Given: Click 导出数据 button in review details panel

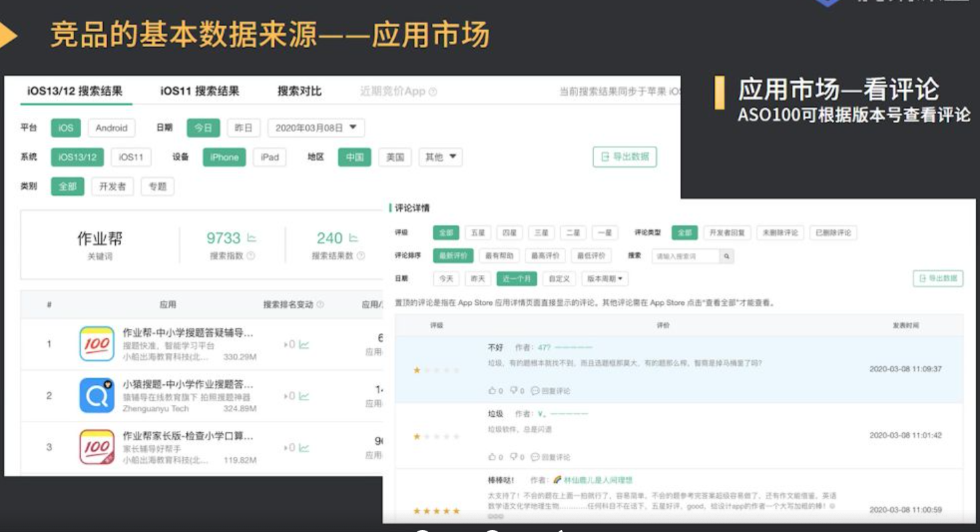Looking at the screenshot, I should coord(938,278).
